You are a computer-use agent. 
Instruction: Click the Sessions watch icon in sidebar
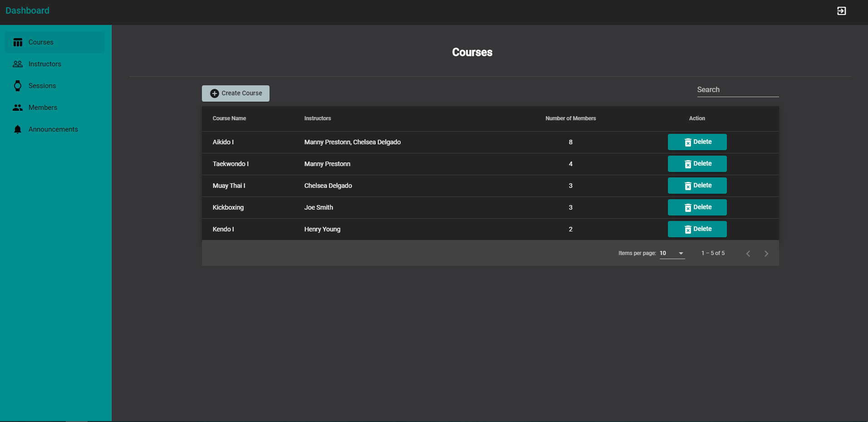tap(18, 86)
